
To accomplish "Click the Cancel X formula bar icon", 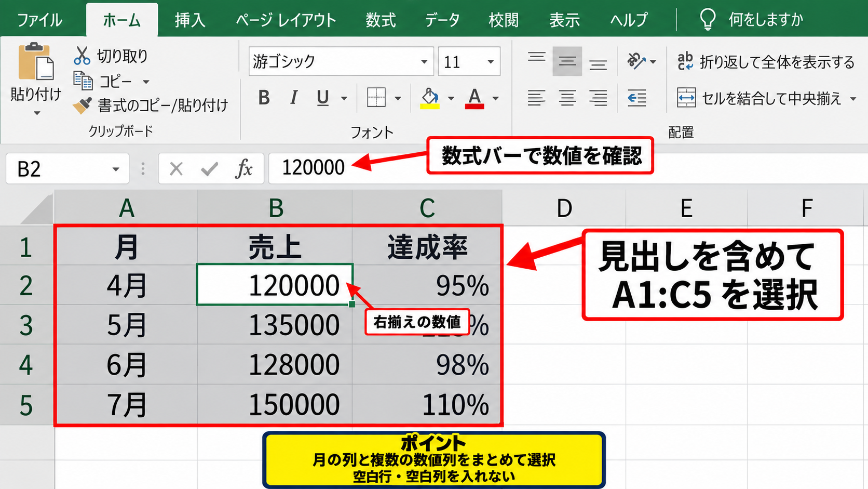I will 176,169.
